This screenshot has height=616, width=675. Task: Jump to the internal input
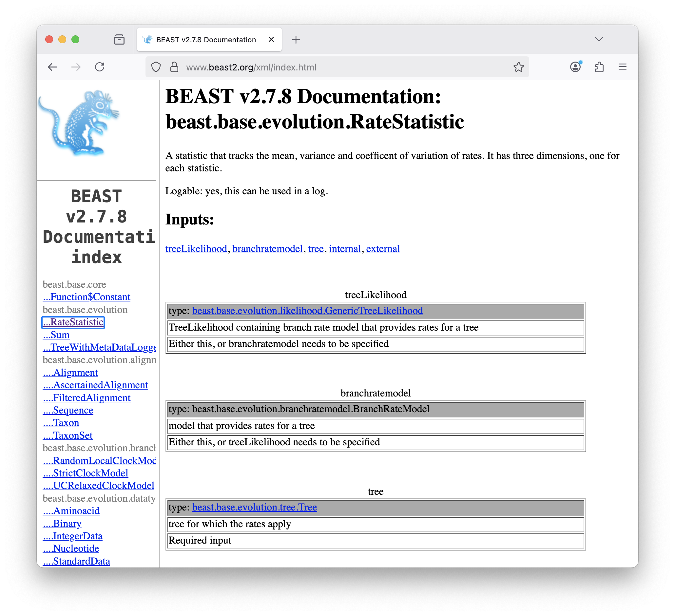pyautogui.click(x=345, y=249)
